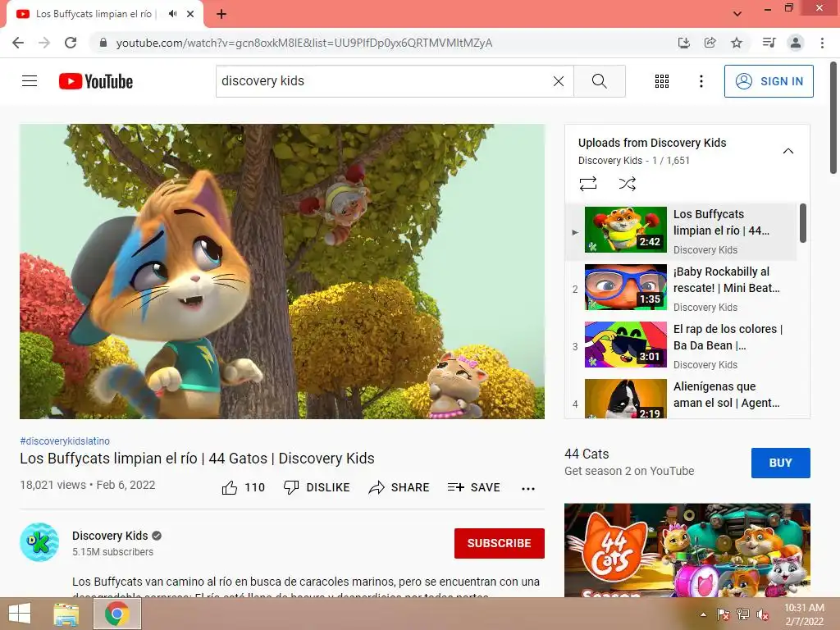Click Chrome icon in the taskbar
The width and height of the screenshot is (840, 630).
(x=116, y=614)
